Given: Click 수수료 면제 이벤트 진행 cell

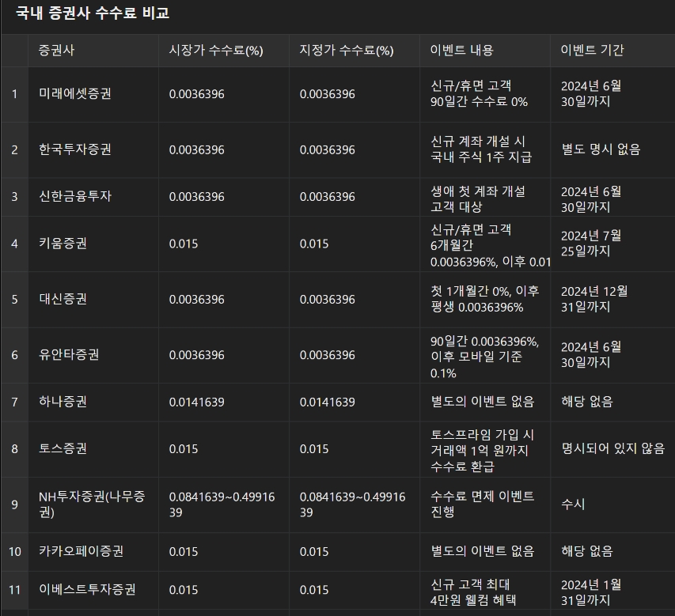Looking at the screenshot, I should click(x=485, y=505).
